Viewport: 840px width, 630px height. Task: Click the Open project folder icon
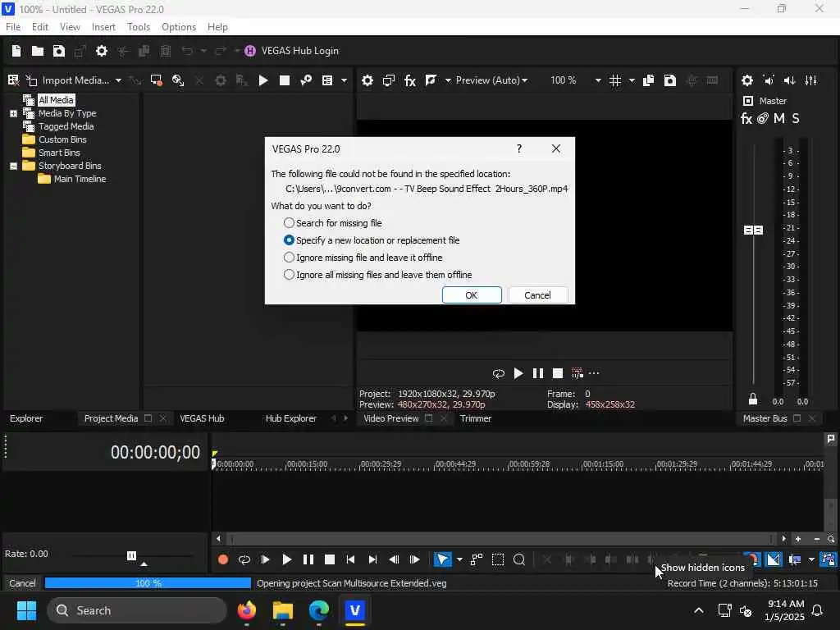tap(38, 51)
